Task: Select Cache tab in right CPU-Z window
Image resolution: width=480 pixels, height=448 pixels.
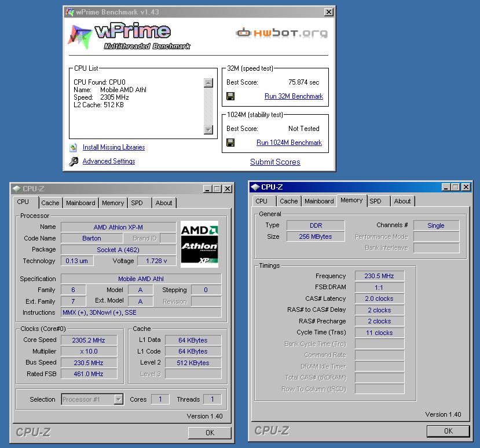Action: (289, 201)
